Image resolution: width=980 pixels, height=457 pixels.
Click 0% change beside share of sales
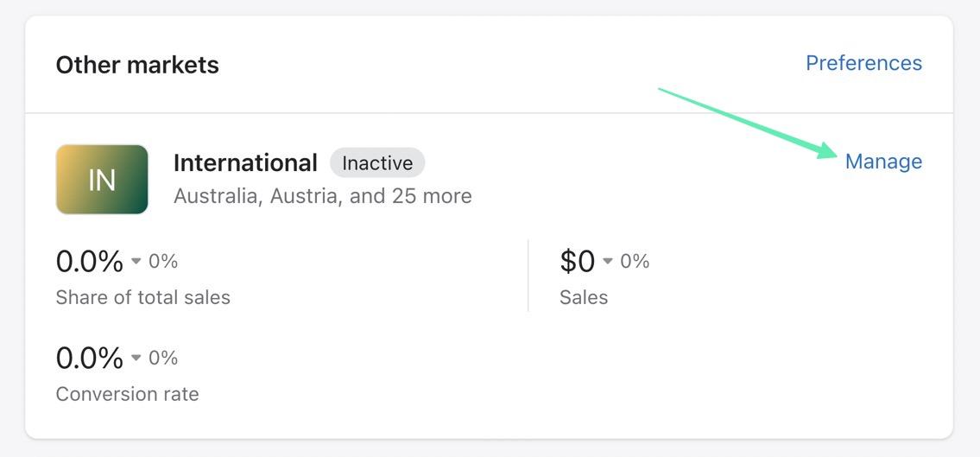click(163, 261)
